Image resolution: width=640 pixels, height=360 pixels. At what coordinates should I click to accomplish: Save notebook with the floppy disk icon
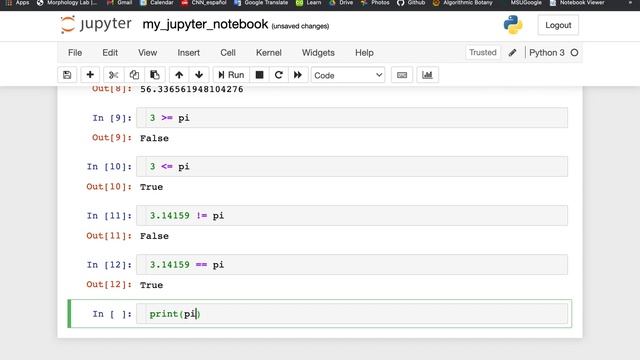click(x=67, y=75)
